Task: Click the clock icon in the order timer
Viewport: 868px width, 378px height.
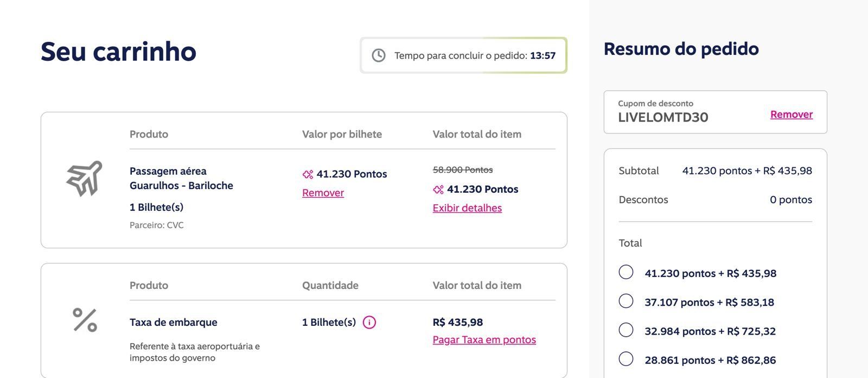Action: (x=379, y=55)
